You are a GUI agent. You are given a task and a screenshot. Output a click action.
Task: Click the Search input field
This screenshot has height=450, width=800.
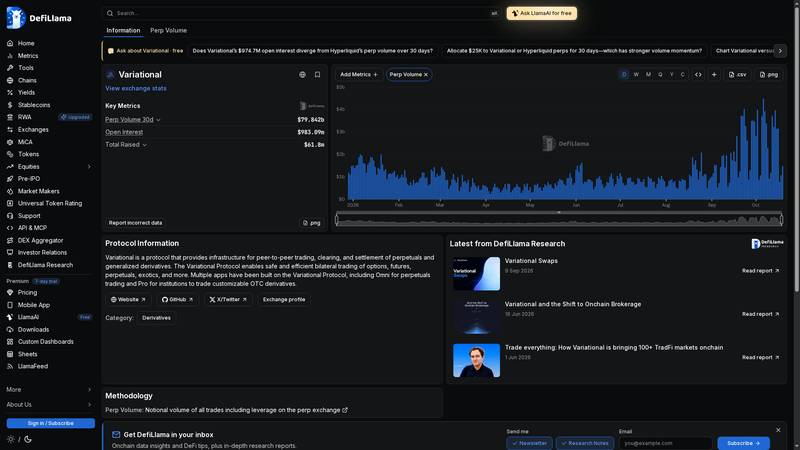click(301, 13)
